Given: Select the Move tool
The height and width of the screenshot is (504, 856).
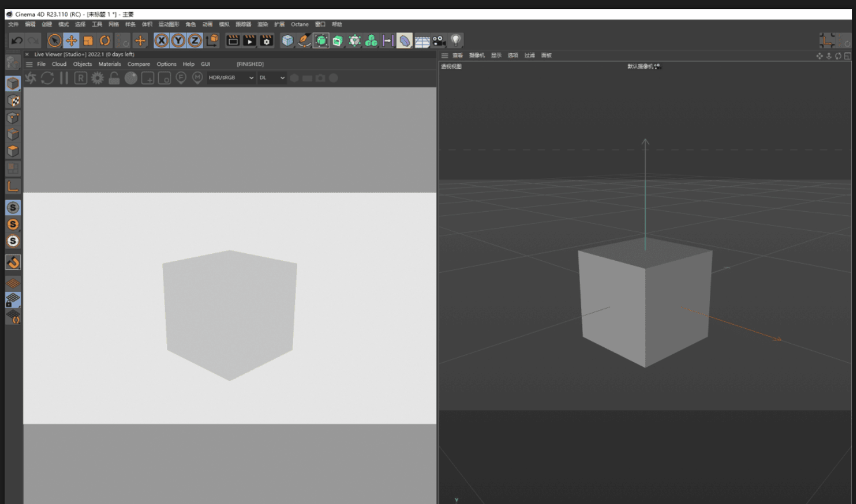Looking at the screenshot, I should tap(71, 40).
